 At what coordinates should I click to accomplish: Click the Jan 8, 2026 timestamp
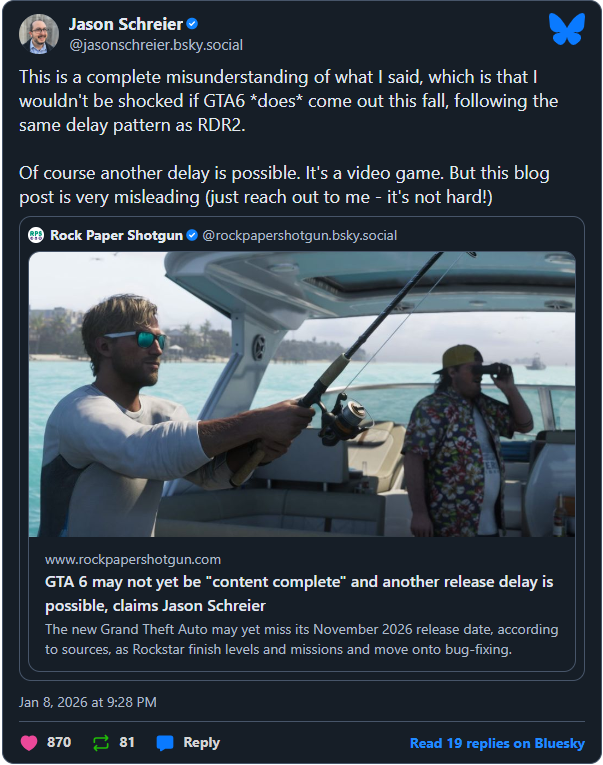88,702
